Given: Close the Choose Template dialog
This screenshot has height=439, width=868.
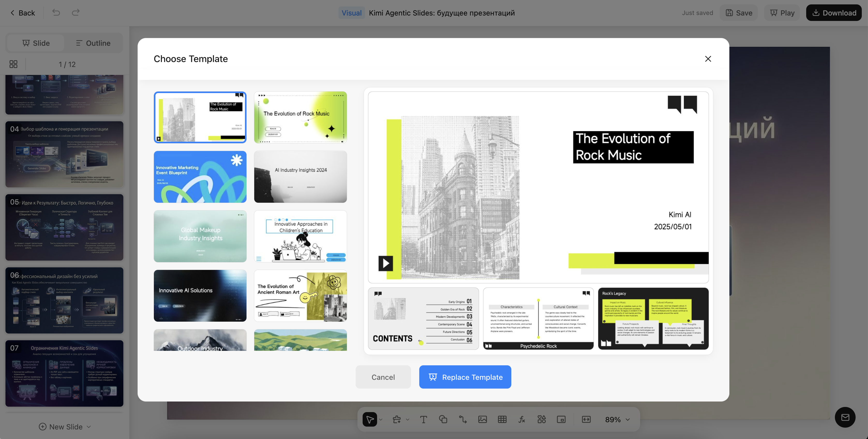Looking at the screenshot, I should (708, 59).
